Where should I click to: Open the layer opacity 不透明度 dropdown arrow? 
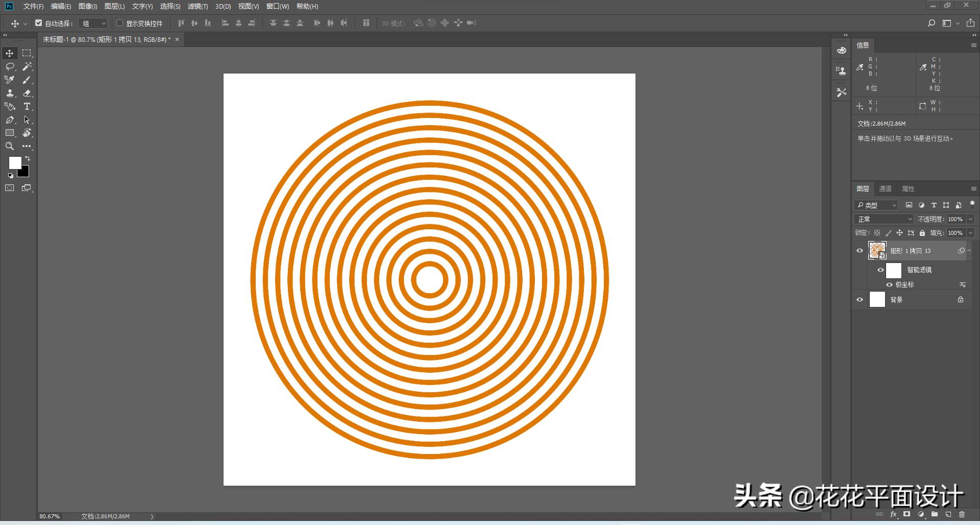(x=970, y=219)
